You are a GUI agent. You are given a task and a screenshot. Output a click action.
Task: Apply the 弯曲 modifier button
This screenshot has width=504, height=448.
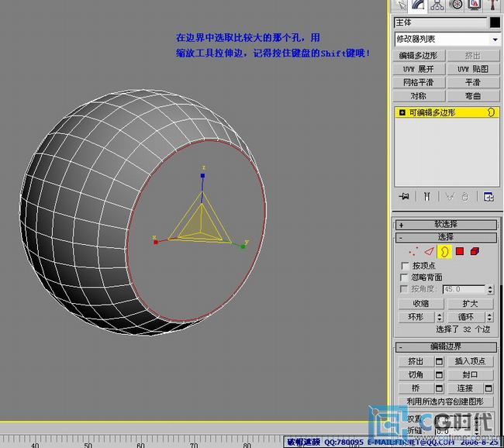point(473,96)
